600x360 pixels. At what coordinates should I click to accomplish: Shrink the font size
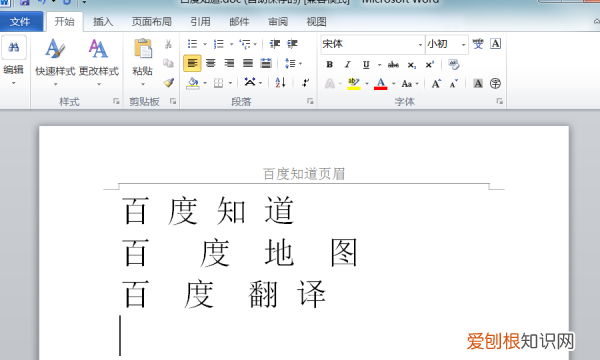click(454, 83)
